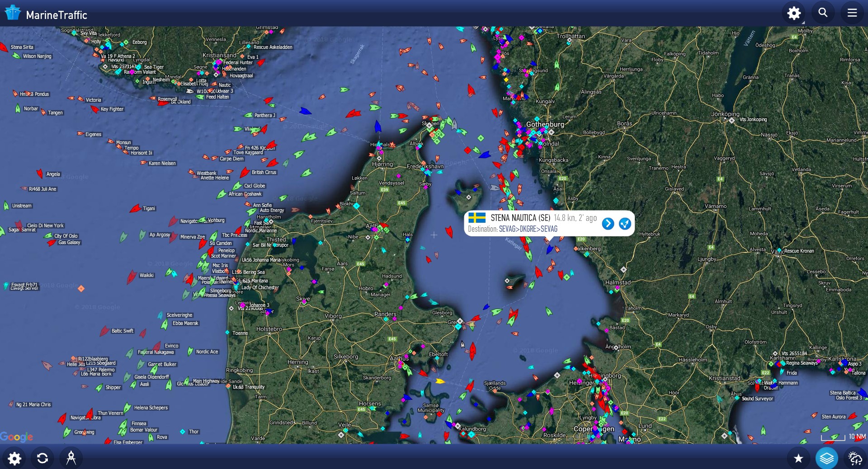Select the red ship marker beside Stena Sirita
The height and width of the screenshot is (469, 868).
[4, 47]
